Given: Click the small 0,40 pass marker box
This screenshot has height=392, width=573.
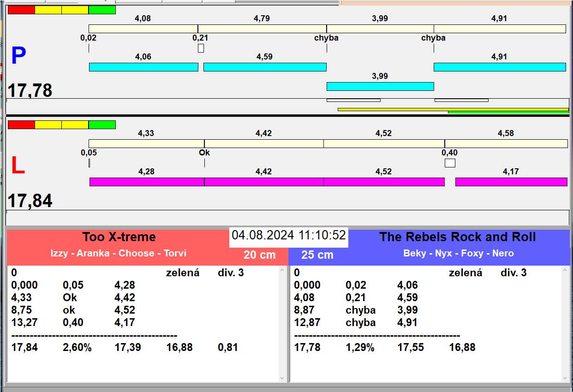Looking at the screenshot, I should [x=449, y=163].
